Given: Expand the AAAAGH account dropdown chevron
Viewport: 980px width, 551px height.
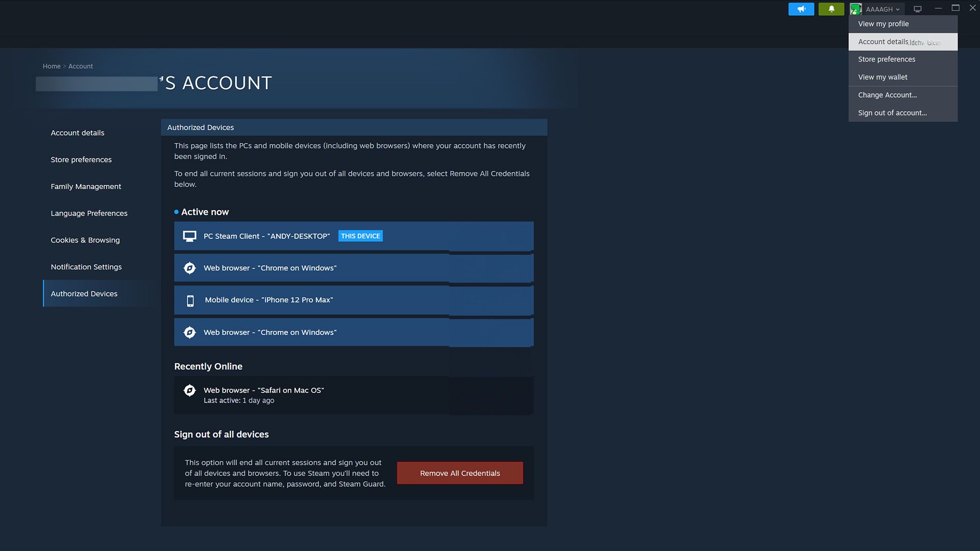Looking at the screenshot, I should pyautogui.click(x=897, y=9).
